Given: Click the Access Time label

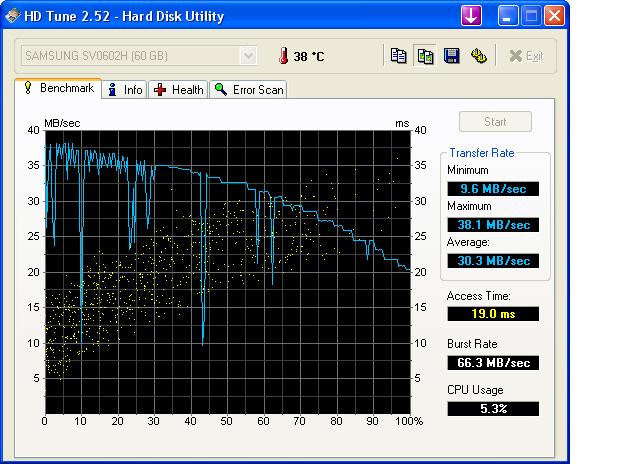Looking at the screenshot, I should pyautogui.click(x=478, y=296).
